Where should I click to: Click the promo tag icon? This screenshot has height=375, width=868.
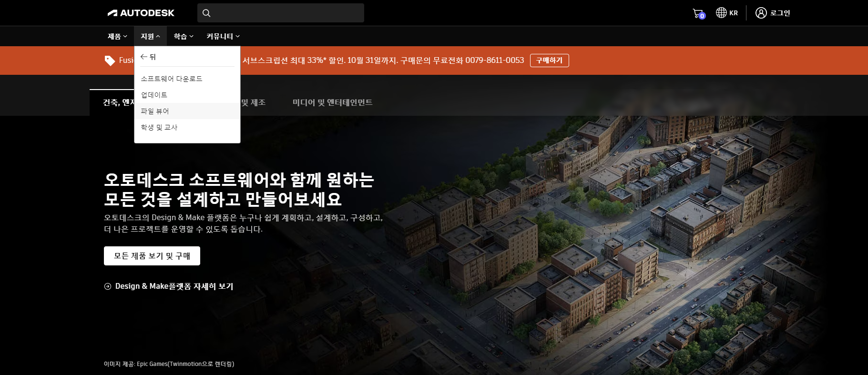tap(110, 61)
